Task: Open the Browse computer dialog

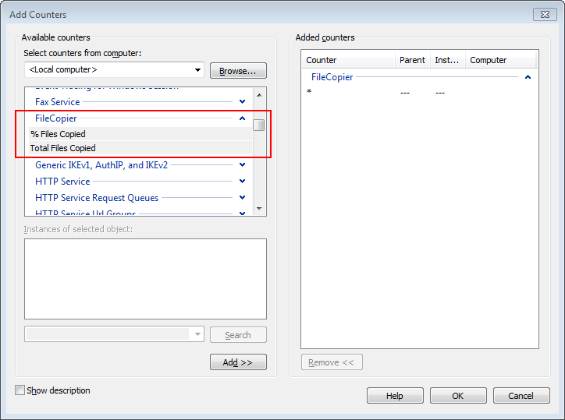Action: [238, 71]
